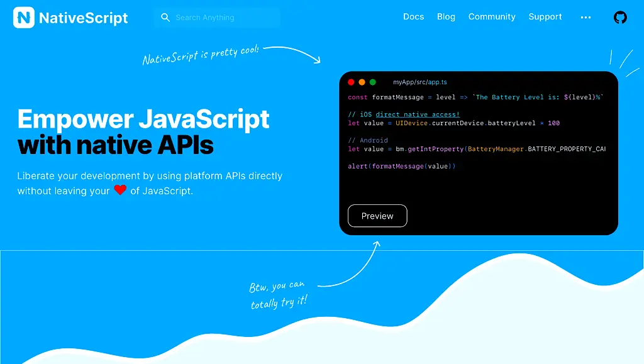Open GitHub via the GitHub icon
This screenshot has width=644, height=364.
tap(620, 18)
